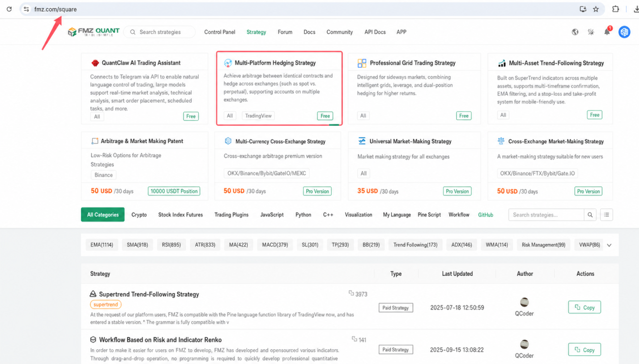The image size is (639, 364).
Task: Open GitHub link in category bar
Action: [x=486, y=215]
